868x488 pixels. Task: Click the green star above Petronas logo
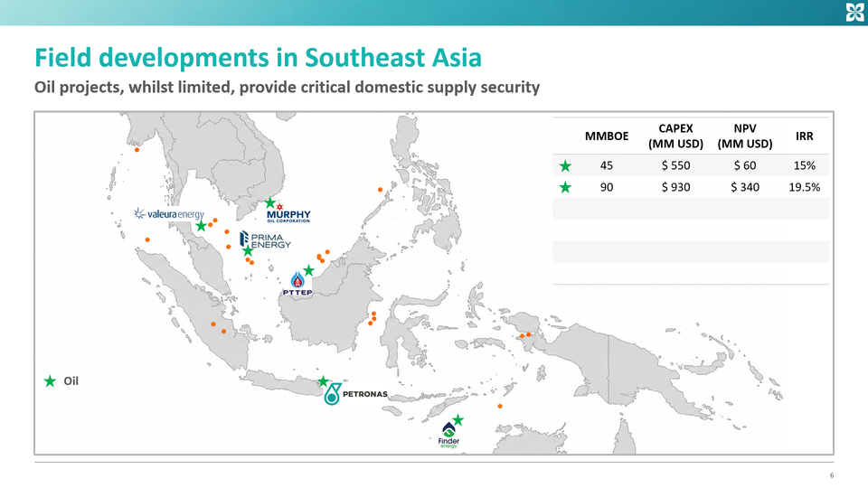[x=324, y=381]
